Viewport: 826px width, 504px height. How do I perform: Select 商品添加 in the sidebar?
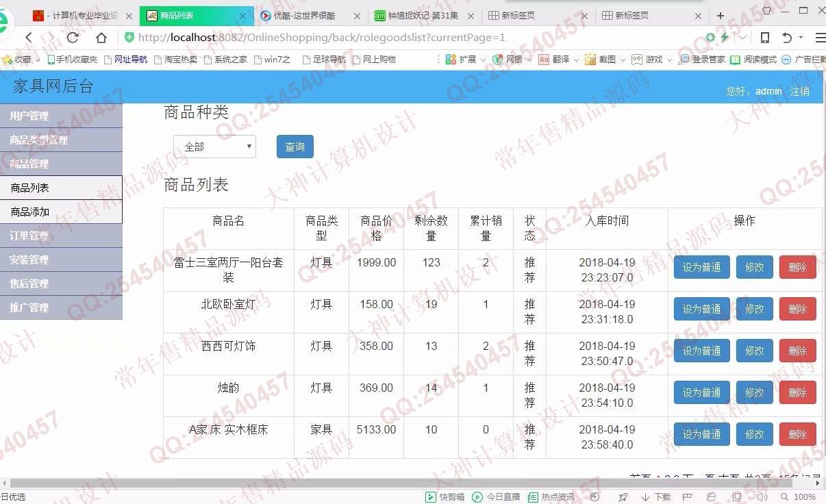(x=61, y=212)
